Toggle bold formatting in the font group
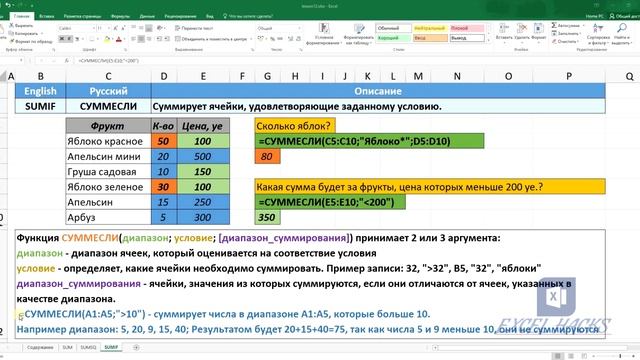The width and height of the screenshot is (640, 360). pos(62,39)
